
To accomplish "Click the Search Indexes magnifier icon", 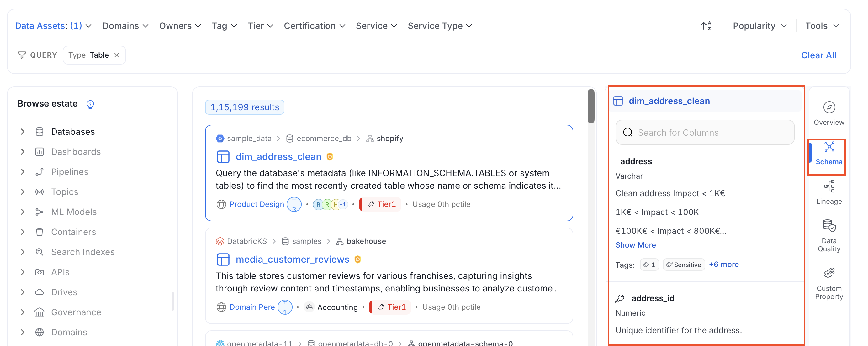I will (40, 252).
